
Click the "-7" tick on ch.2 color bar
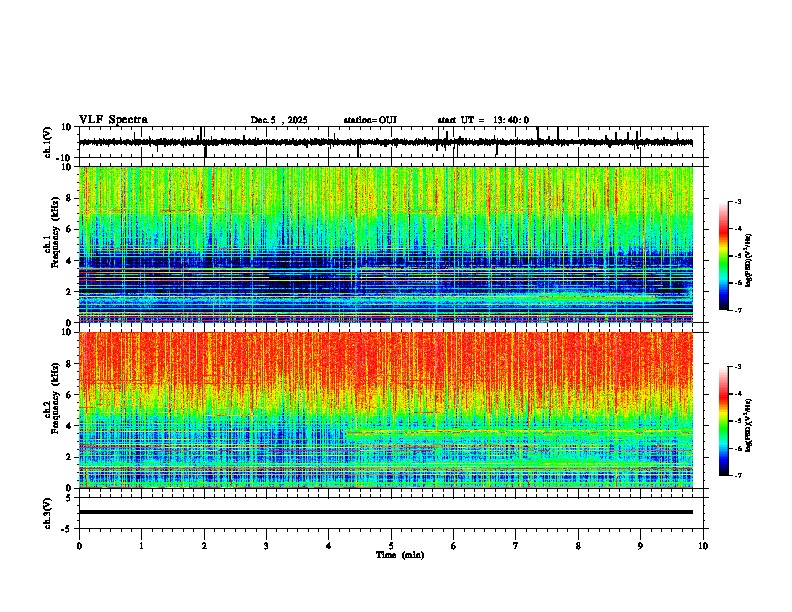[737, 475]
